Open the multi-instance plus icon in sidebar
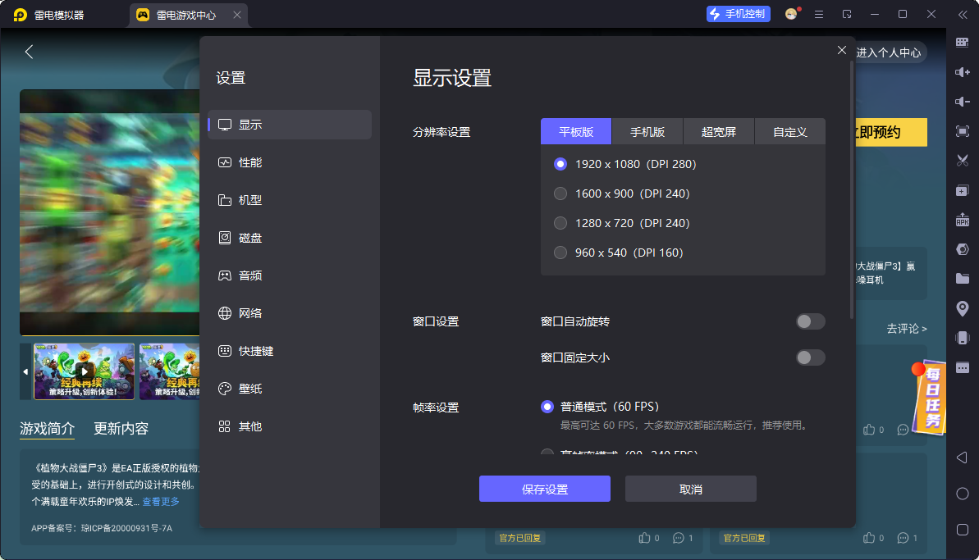Screen dimensions: 979x560 [x=962, y=191]
